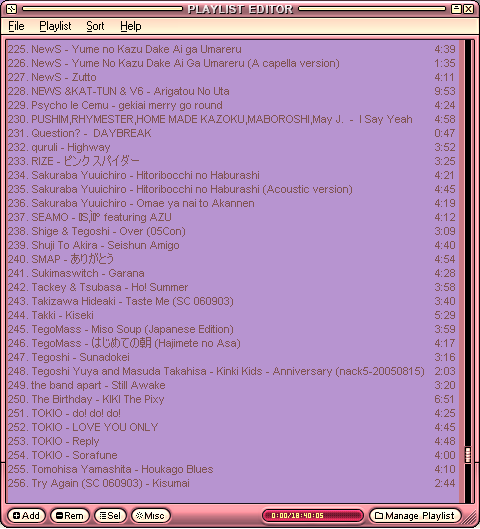The image size is (480, 529).
Task: Select track 226 A capella version
Action: coord(232,63)
